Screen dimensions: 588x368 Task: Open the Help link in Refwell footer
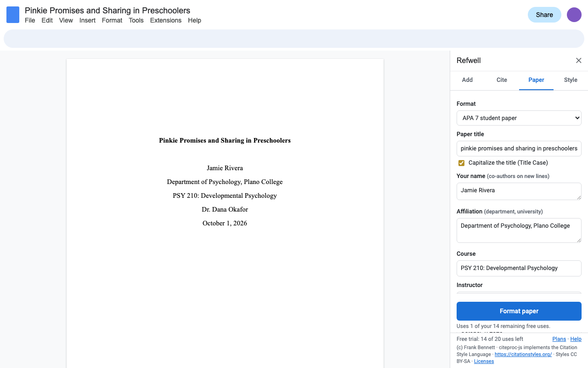[576, 339]
